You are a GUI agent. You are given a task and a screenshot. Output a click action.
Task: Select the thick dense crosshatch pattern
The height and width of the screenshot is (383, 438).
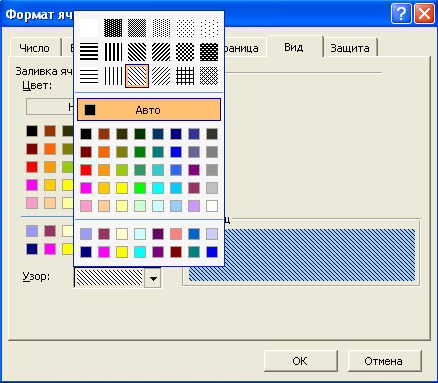[x=209, y=52]
